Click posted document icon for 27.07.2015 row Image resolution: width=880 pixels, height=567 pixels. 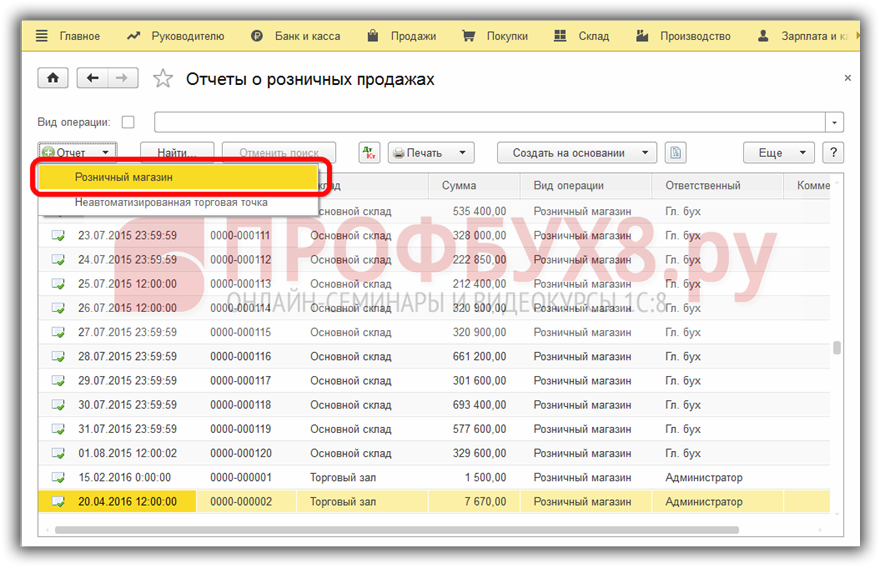coord(58,332)
